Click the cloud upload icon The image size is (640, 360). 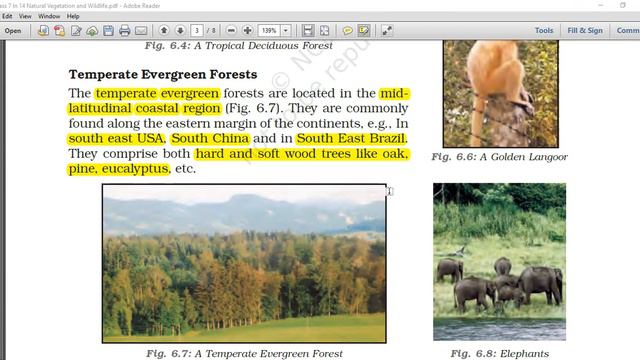pos(92,31)
